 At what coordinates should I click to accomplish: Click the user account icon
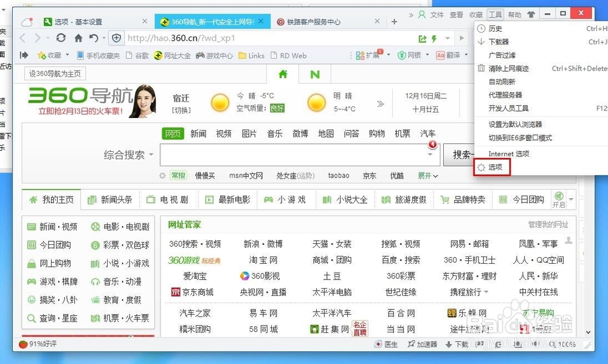click(x=422, y=15)
